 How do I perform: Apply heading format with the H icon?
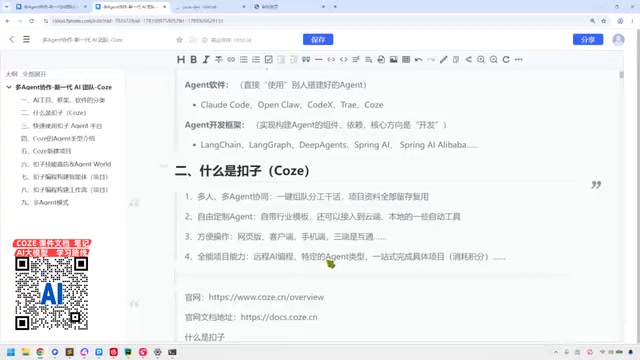point(181,60)
